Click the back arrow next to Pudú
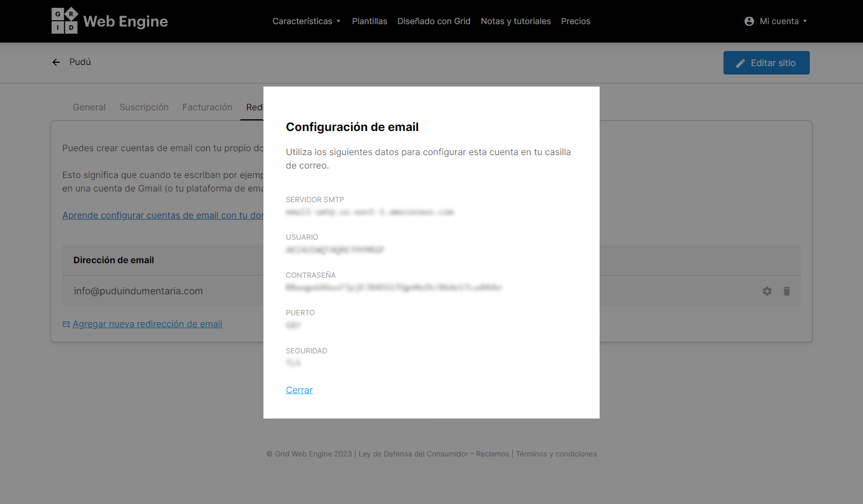 [x=56, y=62]
